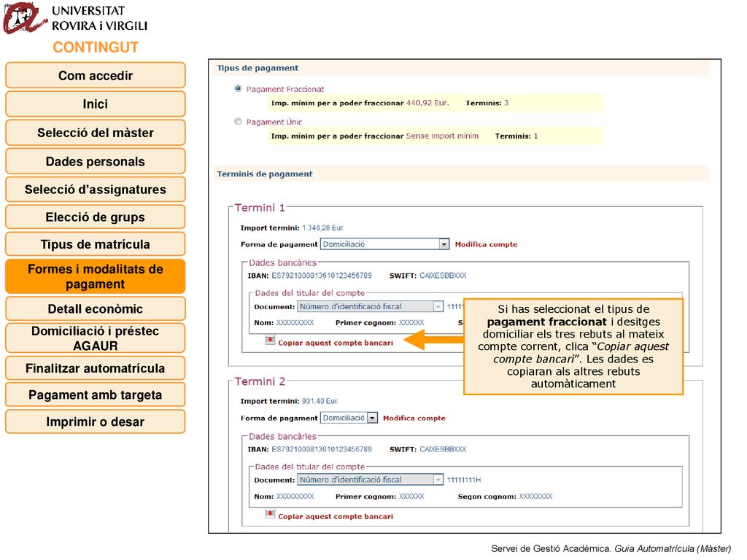Go to Com accedir section

coord(96,75)
